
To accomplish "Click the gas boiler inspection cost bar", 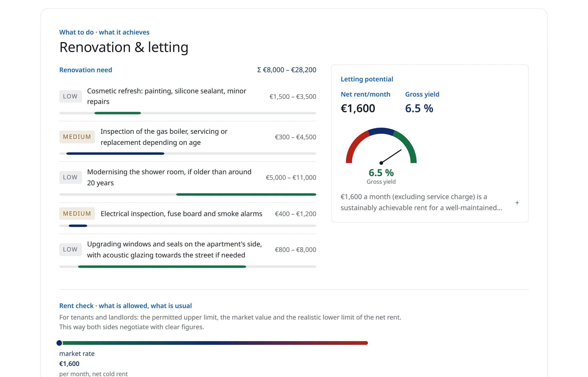I will click(188, 154).
